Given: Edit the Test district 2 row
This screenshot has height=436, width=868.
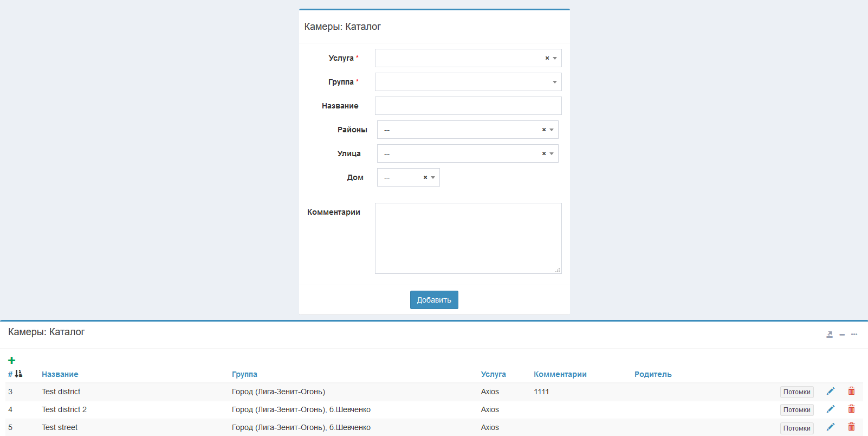Looking at the screenshot, I should tap(830, 409).
